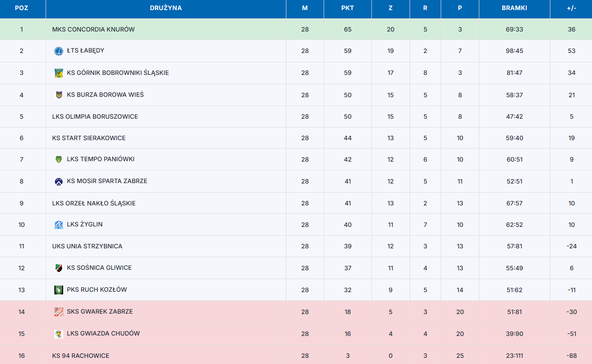The height and width of the screenshot is (364, 592).
Task: Click the Ruch Kozłów green crest
Action: click(x=59, y=290)
